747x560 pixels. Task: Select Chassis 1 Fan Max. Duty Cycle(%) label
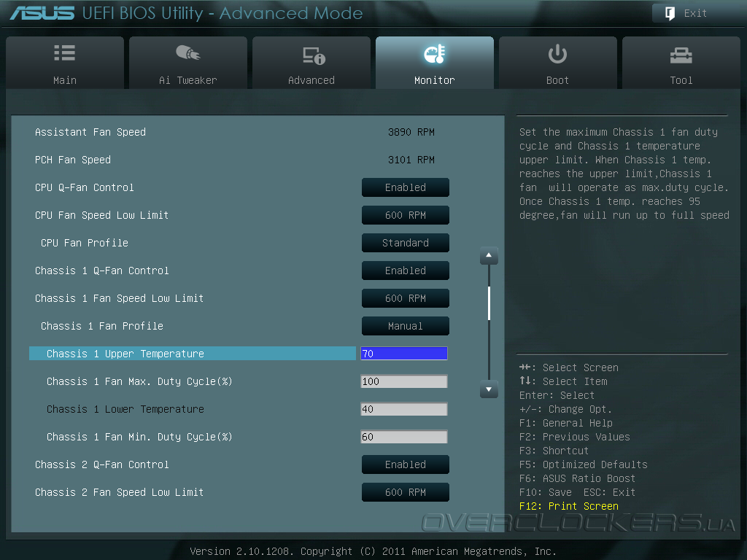139,381
